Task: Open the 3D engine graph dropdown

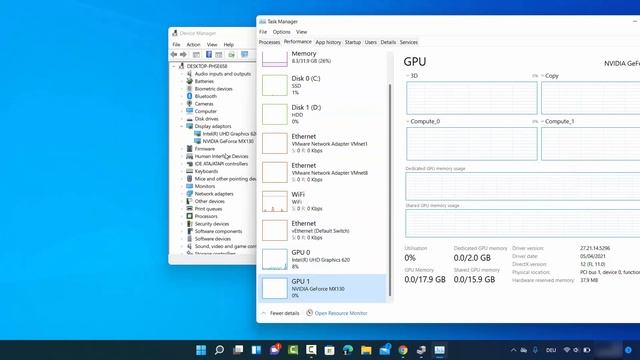Action: click(412, 76)
